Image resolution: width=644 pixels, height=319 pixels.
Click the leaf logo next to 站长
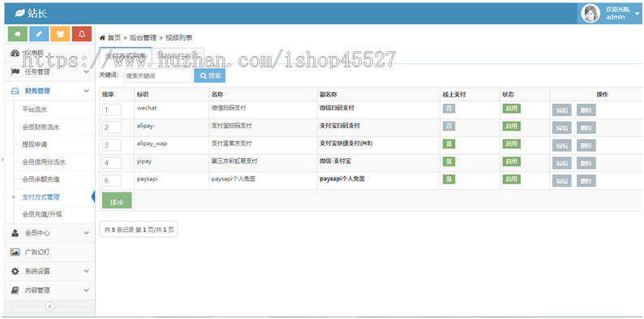(x=19, y=13)
